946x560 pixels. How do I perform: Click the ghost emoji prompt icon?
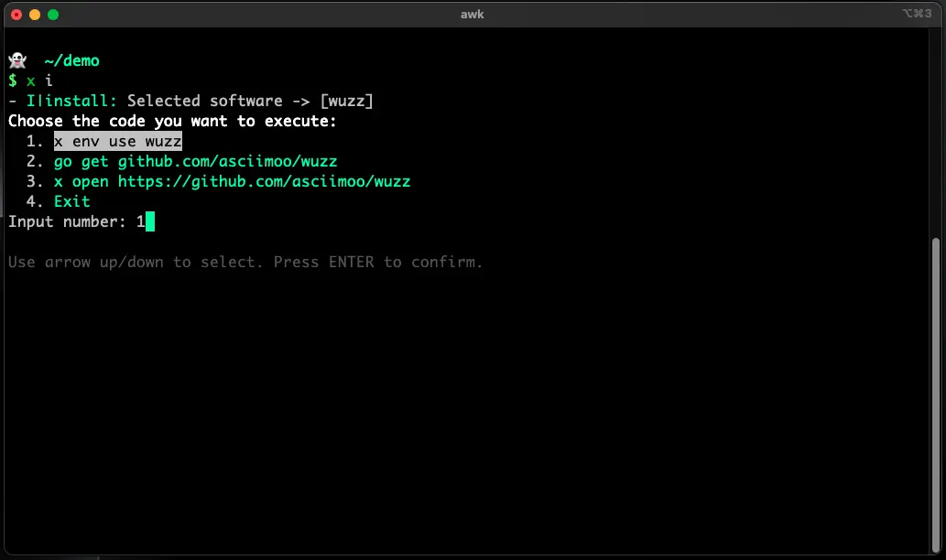tap(16, 60)
